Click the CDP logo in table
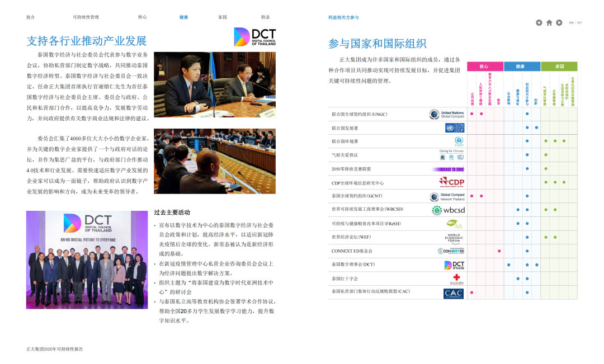This screenshot has height=364, width=604. (451, 182)
